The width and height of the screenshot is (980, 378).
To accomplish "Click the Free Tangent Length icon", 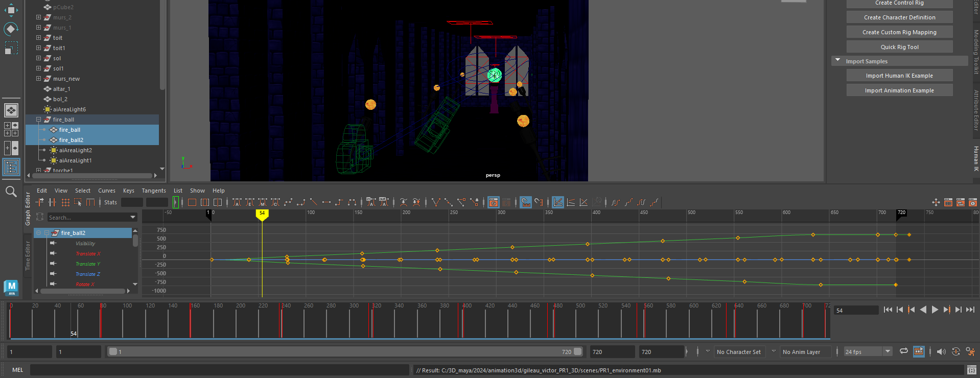I will [x=461, y=202].
